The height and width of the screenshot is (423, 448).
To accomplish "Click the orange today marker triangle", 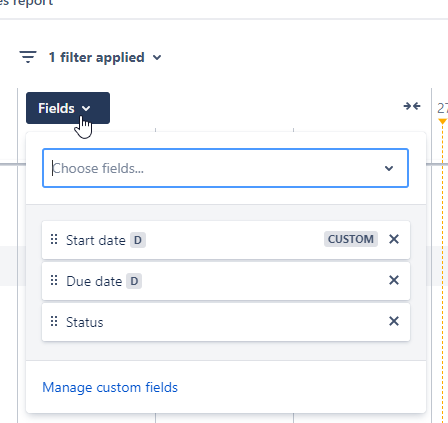I will point(442,121).
